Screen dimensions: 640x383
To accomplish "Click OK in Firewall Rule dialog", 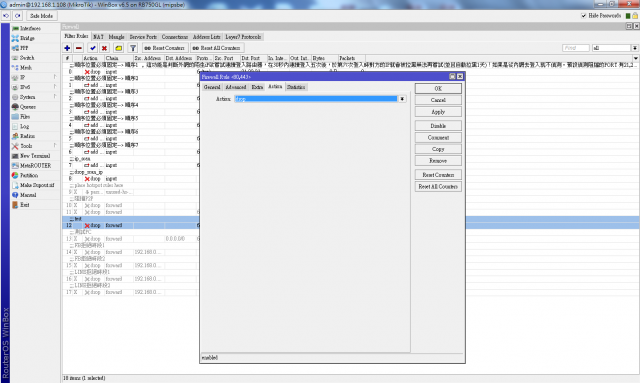I will point(438,88).
